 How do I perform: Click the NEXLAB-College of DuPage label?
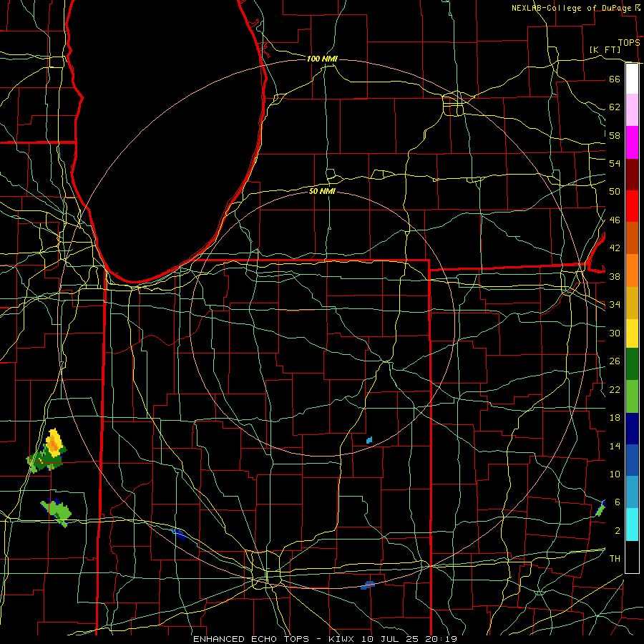pos(571,8)
